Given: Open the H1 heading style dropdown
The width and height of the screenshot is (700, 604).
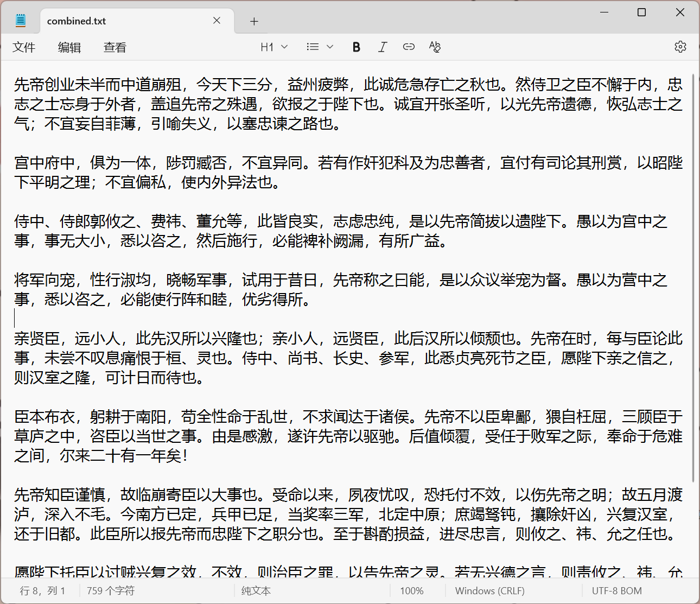Looking at the screenshot, I should pyautogui.click(x=274, y=47).
